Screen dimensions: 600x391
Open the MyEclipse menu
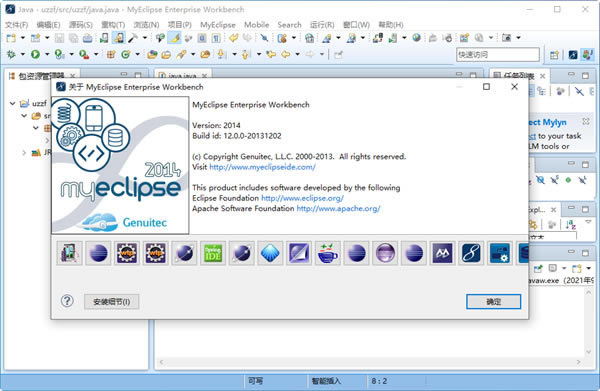click(x=218, y=25)
